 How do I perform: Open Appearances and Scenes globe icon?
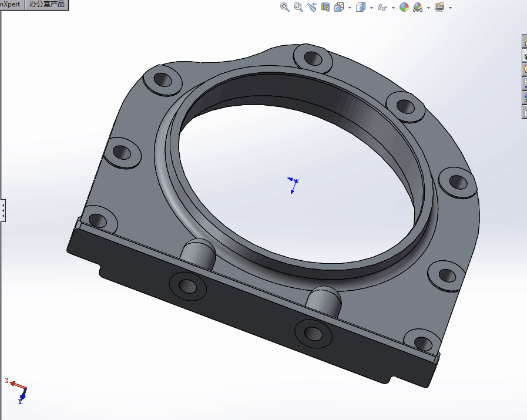click(x=523, y=98)
